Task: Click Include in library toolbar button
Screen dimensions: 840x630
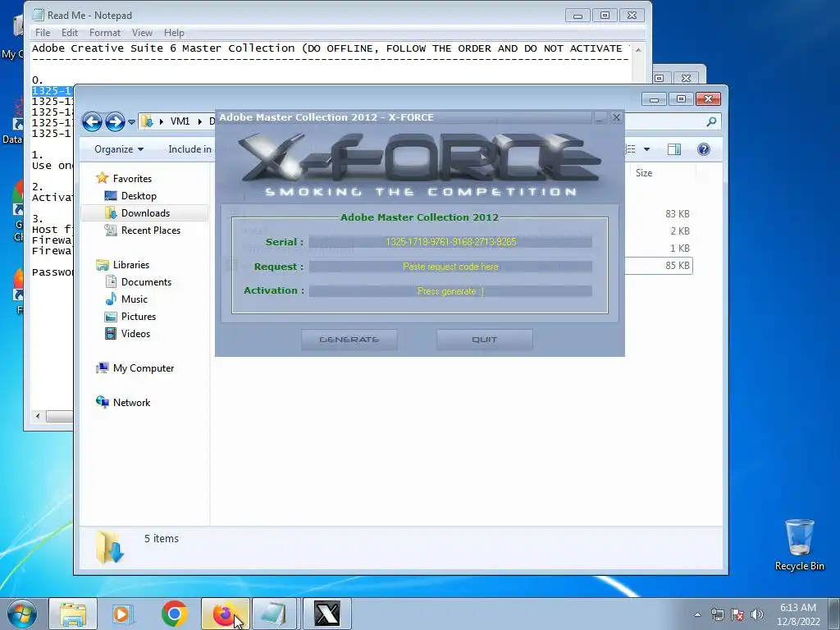Action: [x=189, y=149]
